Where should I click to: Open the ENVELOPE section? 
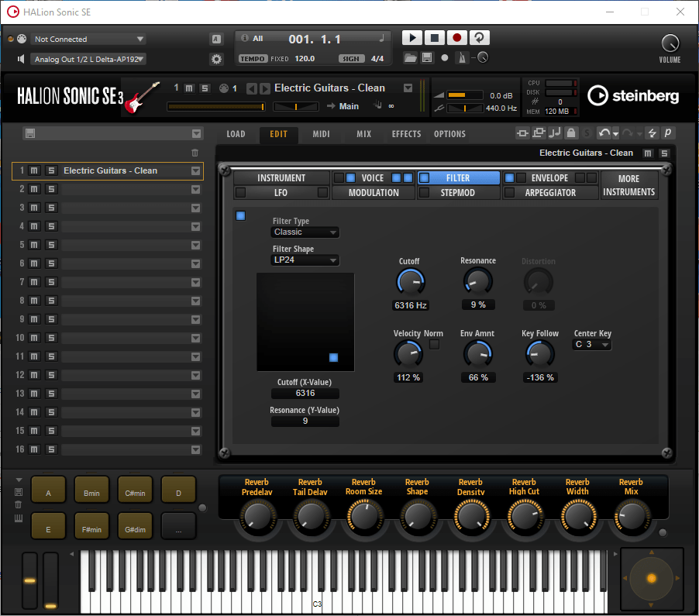(549, 178)
